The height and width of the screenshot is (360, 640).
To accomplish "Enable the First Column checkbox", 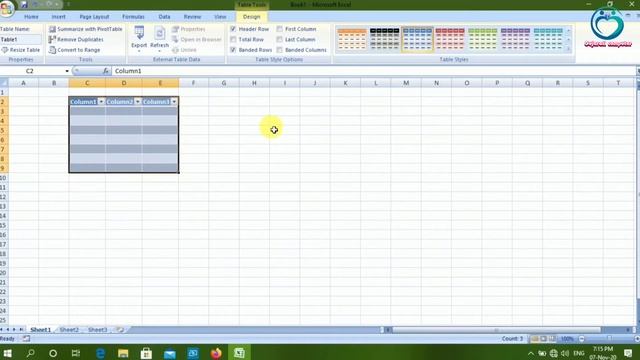I will [x=280, y=29].
